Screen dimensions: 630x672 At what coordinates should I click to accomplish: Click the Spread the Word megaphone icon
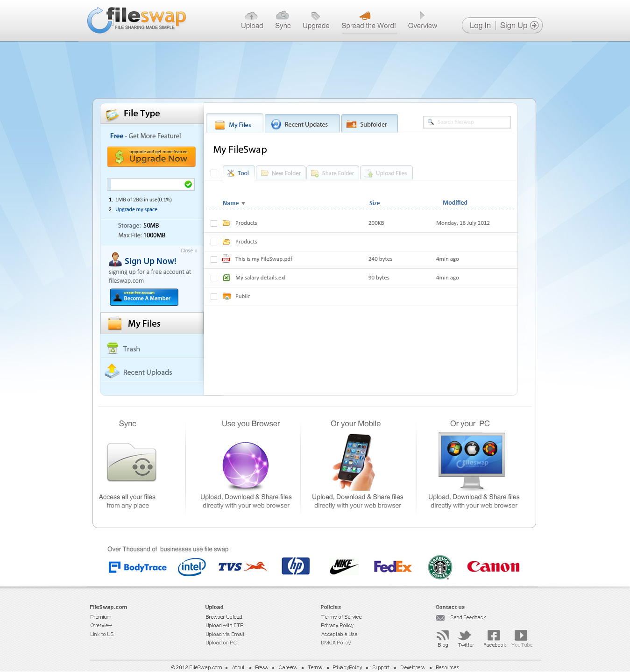pyautogui.click(x=365, y=15)
